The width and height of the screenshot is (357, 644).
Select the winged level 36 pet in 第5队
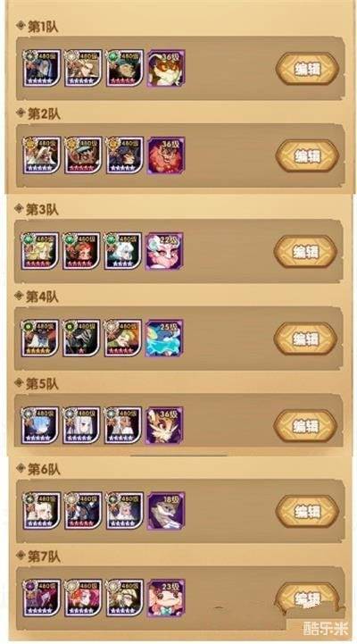coord(164,425)
